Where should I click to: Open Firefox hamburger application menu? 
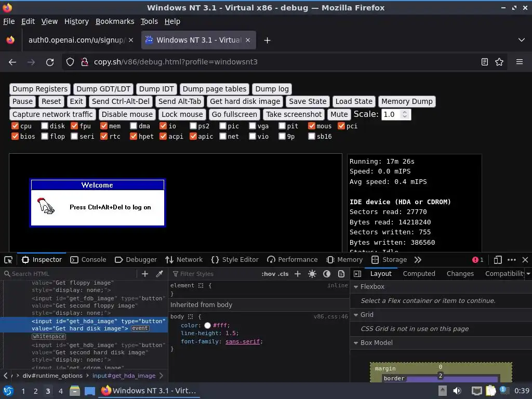point(520,62)
